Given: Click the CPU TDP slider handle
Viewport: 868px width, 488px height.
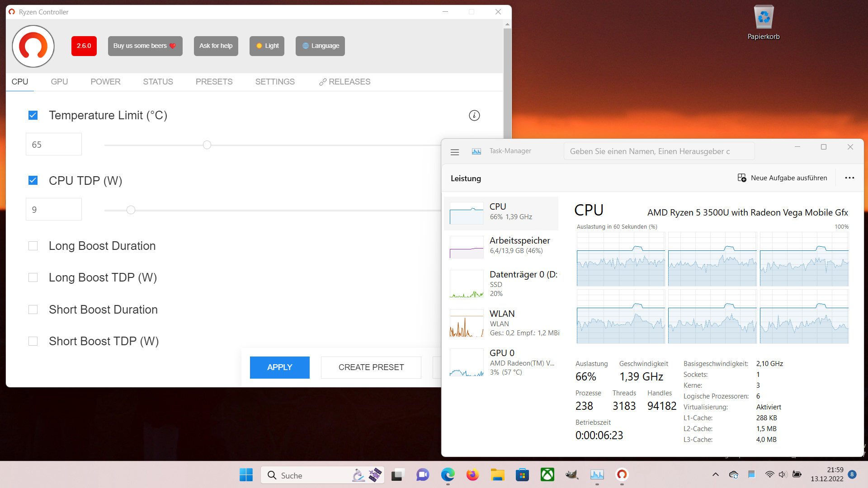Looking at the screenshot, I should [131, 210].
